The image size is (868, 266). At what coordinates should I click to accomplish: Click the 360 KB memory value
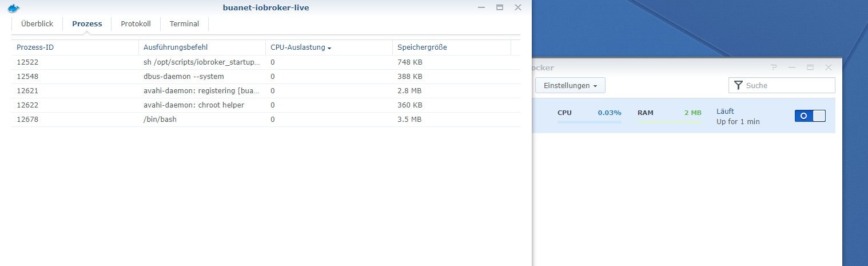pos(410,105)
